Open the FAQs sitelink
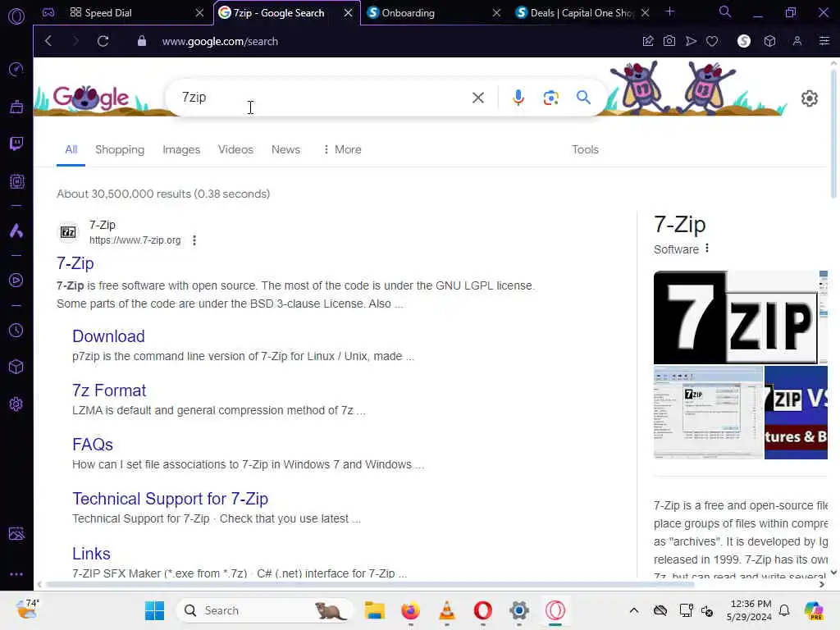 coord(93,444)
